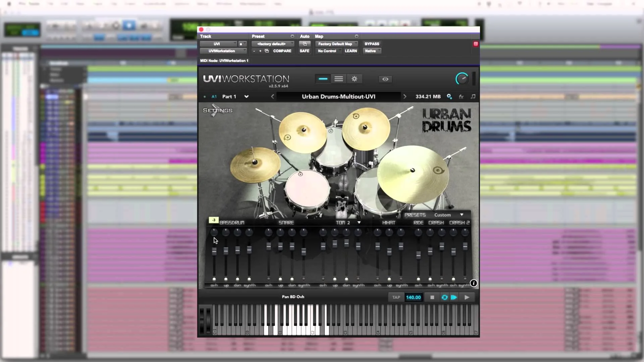Viewport: 644px width, 362px height.
Task: Enable SAFE automation mode
Action: (305, 51)
